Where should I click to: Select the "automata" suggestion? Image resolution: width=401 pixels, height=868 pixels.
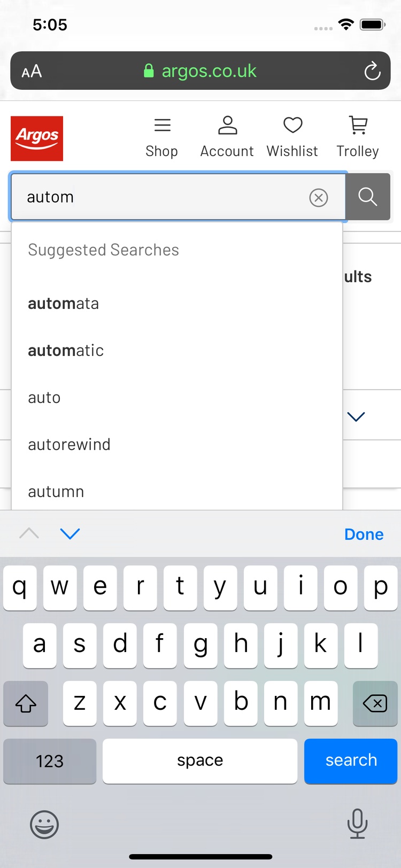pos(64,304)
